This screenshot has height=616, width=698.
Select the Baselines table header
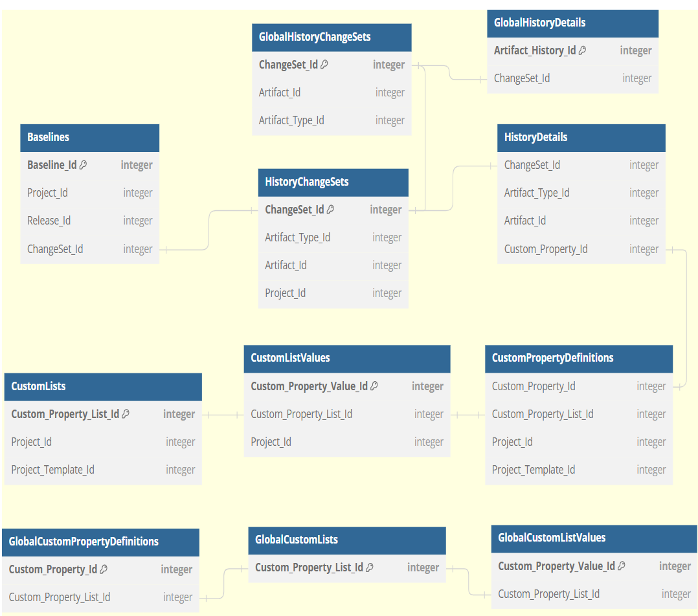[89, 137]
